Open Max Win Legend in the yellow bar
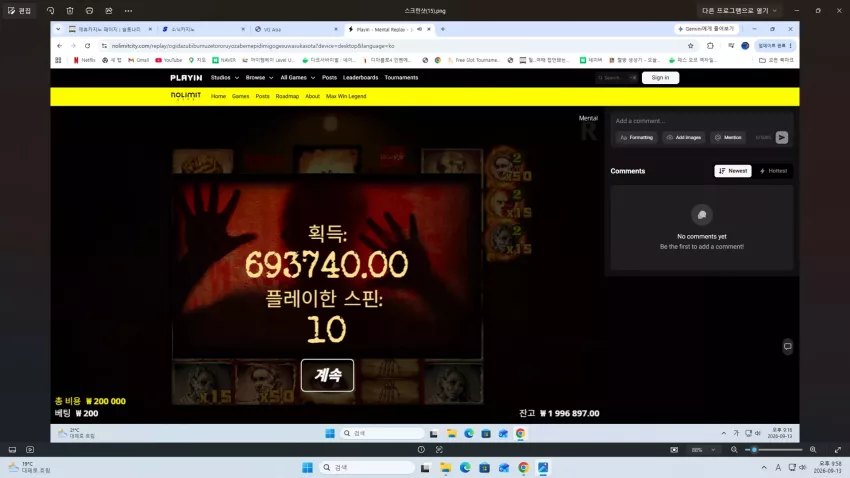The image size is (850, 478). (x=346, y=96)
